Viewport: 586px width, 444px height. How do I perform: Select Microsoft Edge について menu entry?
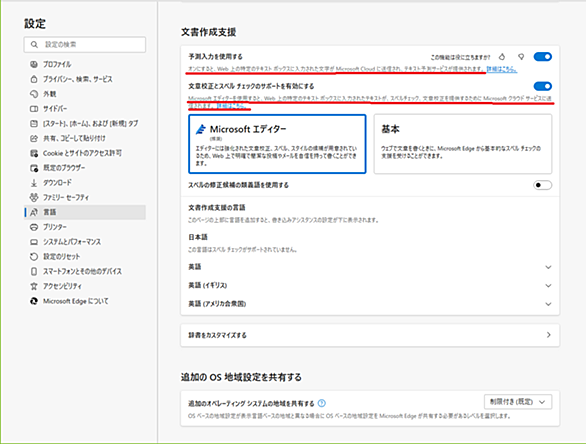(85, 301)
